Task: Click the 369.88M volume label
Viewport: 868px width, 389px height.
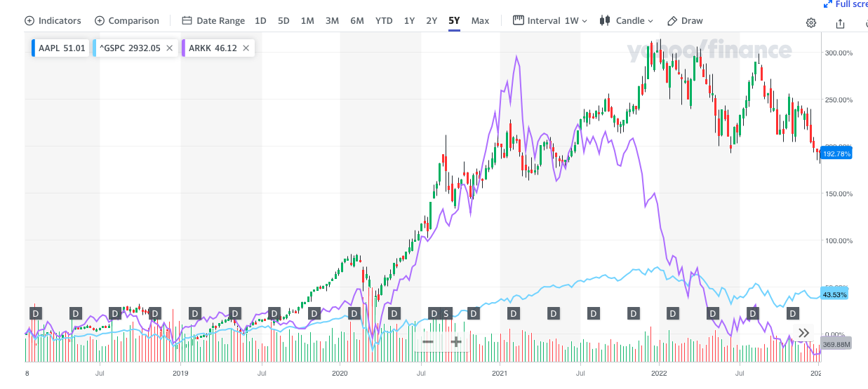Action: click(836, 344)
